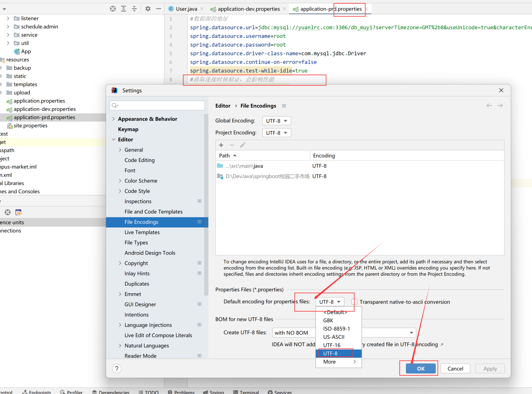The height and width of the screenshot is (394, 532).
Task: Click Services tool window icon
Action: 270,392
